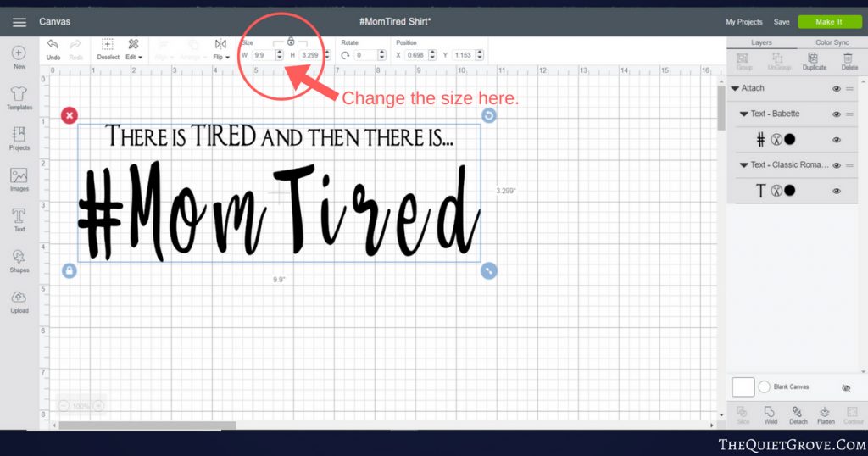
Task: Click the Text - Babette layer row
Action: tap(793, 114)
